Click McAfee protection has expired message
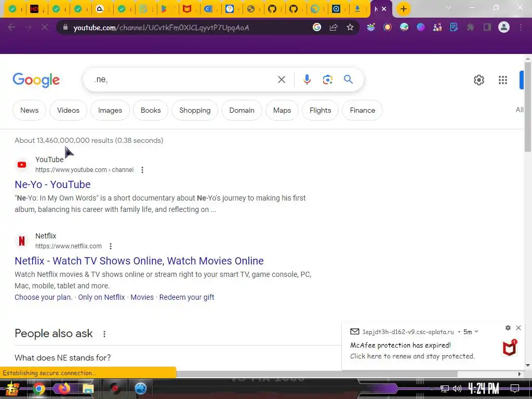 click(x=401, y=345)
